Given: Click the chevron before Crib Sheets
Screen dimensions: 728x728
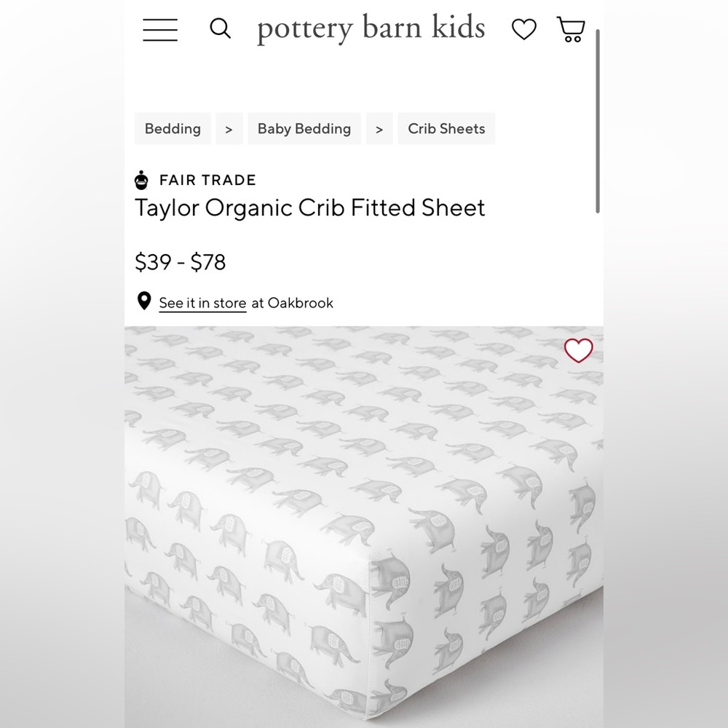Looking at the screenshot, I should pos(379,128).
